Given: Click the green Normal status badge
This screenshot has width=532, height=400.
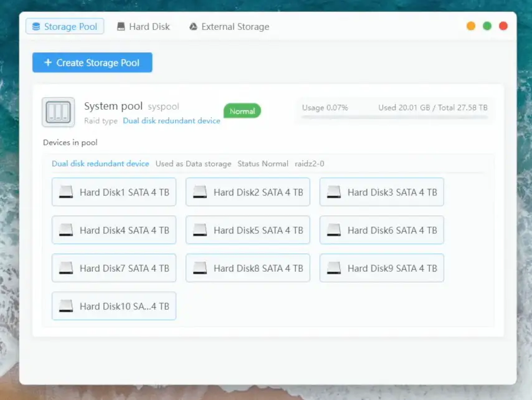Looking at the screenshot, I should coord(242,111).
